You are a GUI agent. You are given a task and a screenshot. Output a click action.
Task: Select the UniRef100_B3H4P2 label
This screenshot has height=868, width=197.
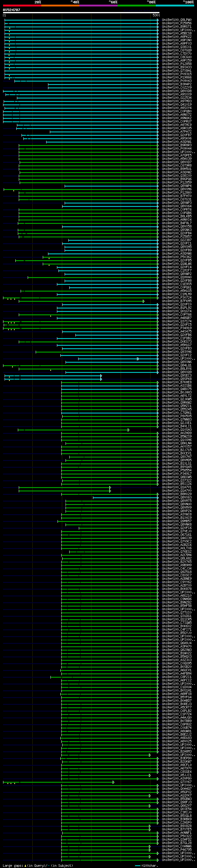click(176, 84)
